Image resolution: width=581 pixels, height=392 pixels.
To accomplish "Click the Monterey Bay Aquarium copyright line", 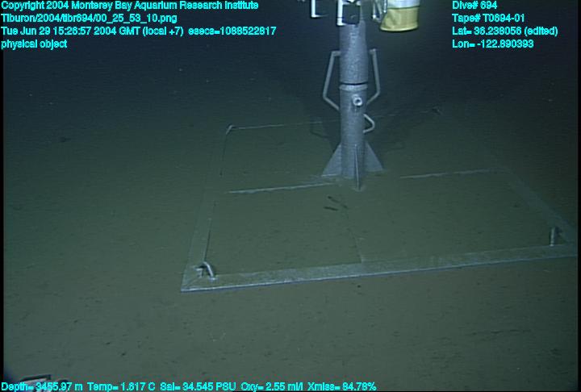I will pos(130,6).
